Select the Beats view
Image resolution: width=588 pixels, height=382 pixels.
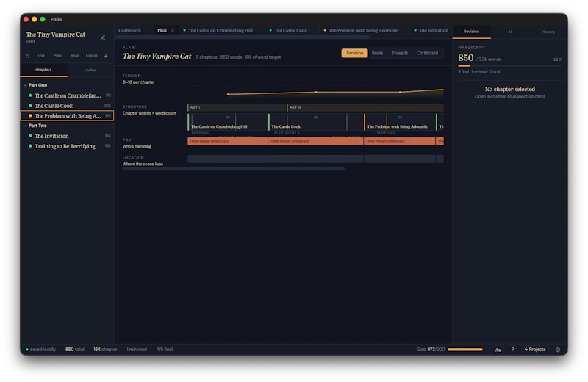click(377, 53)
